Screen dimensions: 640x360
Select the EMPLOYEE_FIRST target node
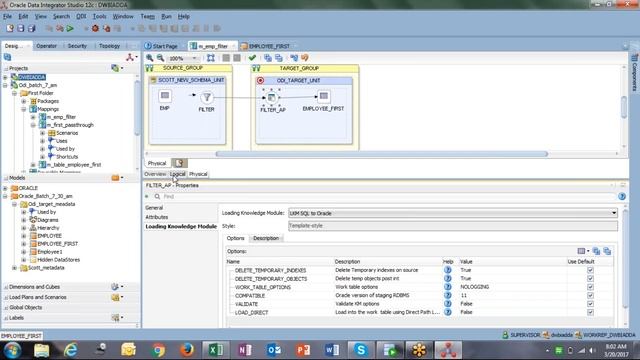click(324, 96)
